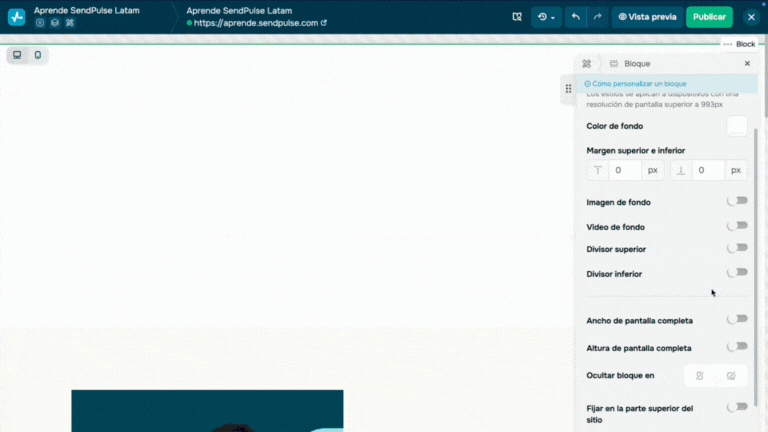
Task: Open the Color de fondo swatch
Action: pos(737,126)
